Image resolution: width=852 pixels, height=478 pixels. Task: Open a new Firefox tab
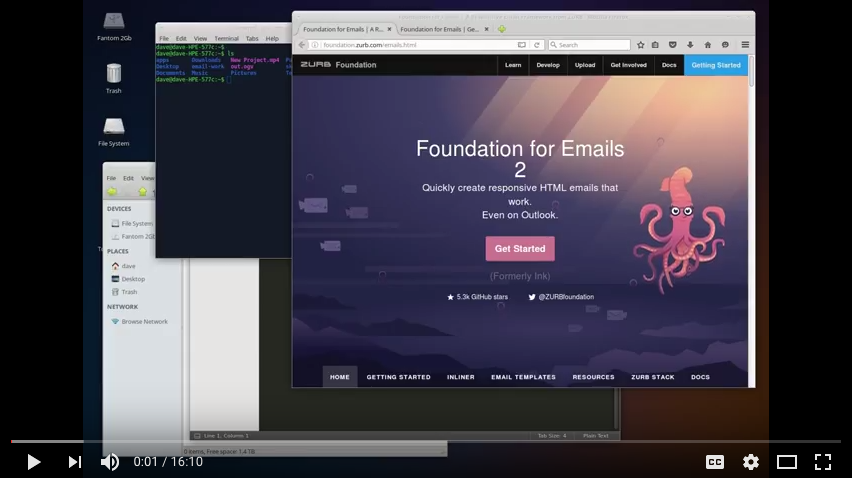coord(502,29)
